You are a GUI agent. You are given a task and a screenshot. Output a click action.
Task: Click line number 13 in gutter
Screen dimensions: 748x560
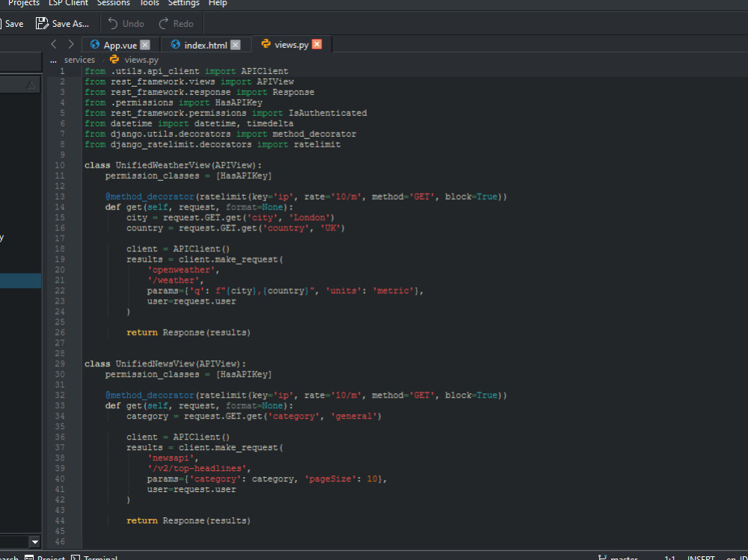pyautogui.click(x=60, y=197)
